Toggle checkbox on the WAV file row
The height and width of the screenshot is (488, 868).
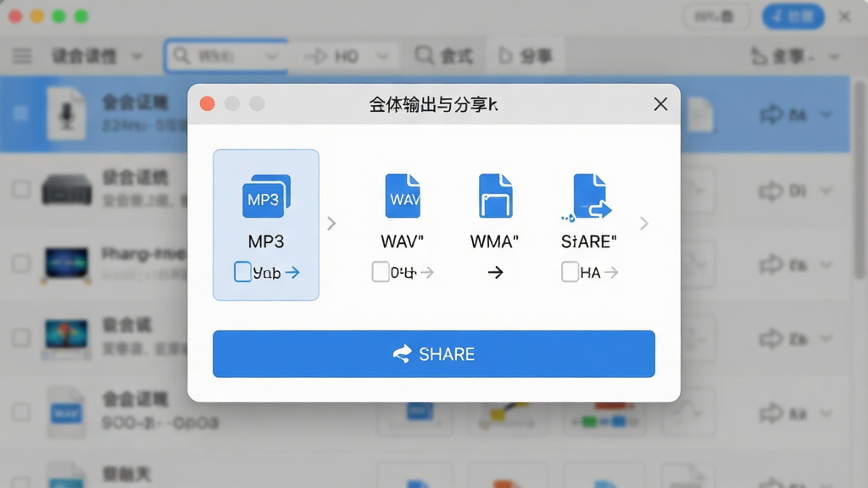[21, 412]
